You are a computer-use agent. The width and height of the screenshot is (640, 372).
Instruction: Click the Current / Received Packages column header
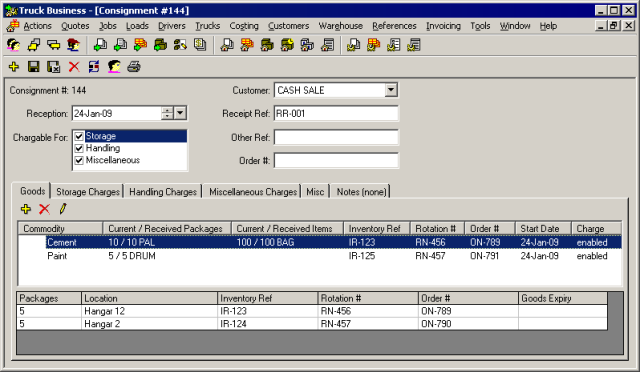coord(167,228)
